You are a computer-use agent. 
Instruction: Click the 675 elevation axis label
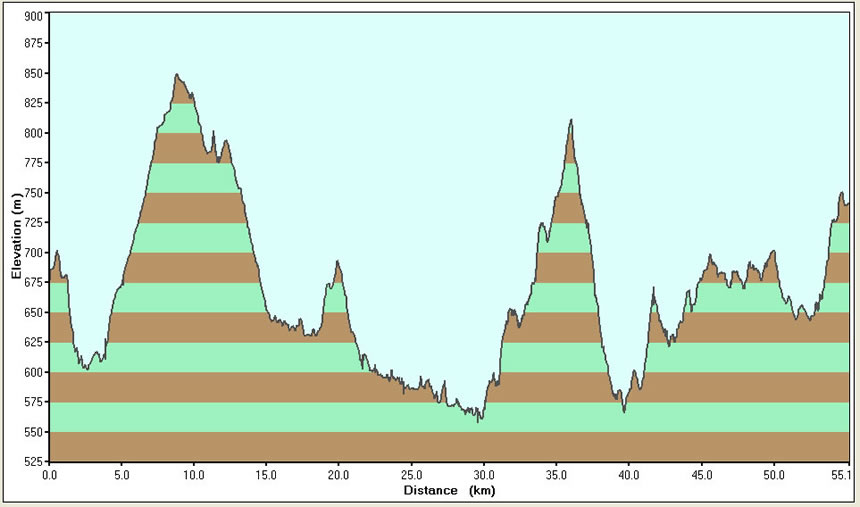click(33, 283)
